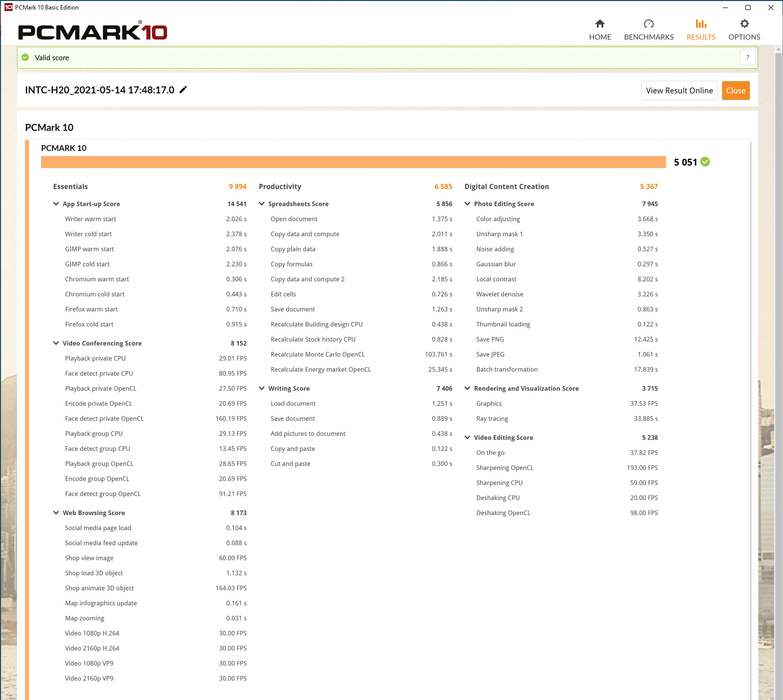The width and height of the screenshot is (783, 700).
Task: Collapse the Photo Editing Score section
Action: pos(467,204)
